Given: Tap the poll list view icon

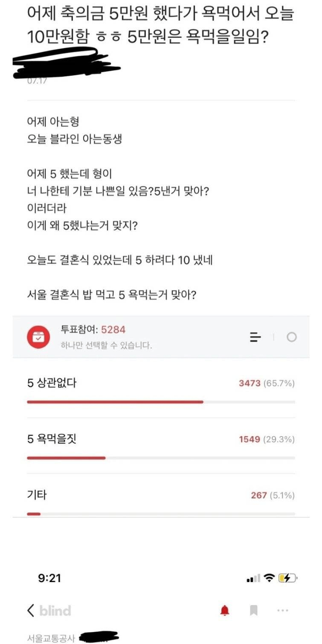Looking at the screenshot, I should tap(256, 337).
